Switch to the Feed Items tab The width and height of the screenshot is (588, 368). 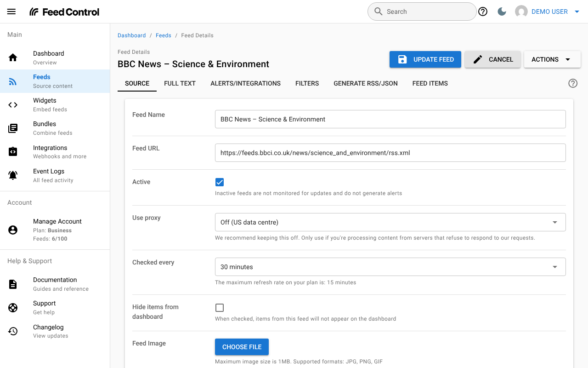tap(430, 83)
